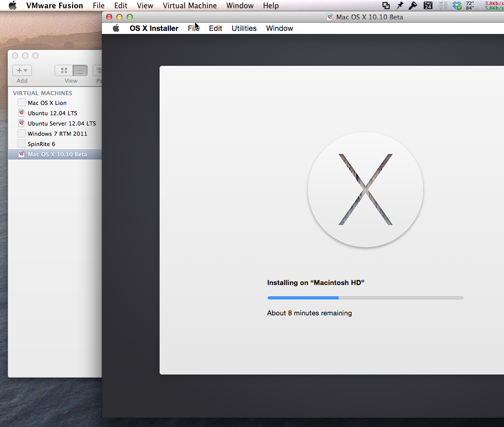Click the SpinRite 6 thumbnail icon
This screenshot has width=504, height=427.
click(22, 144)
